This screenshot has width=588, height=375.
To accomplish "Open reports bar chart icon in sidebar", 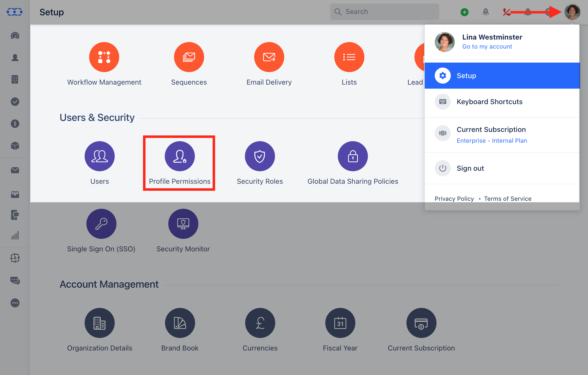I will (x=15, y=236).
